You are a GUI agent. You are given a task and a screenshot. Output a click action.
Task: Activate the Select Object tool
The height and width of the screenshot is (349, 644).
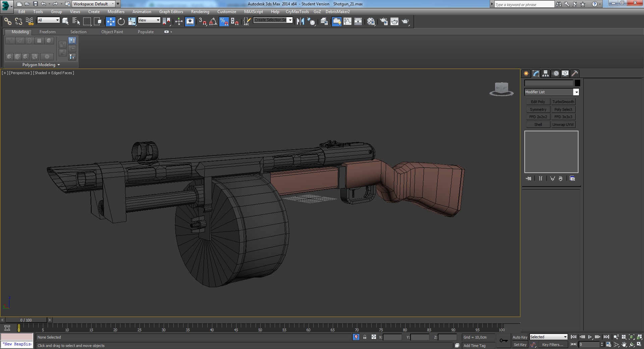coord(65,21)
